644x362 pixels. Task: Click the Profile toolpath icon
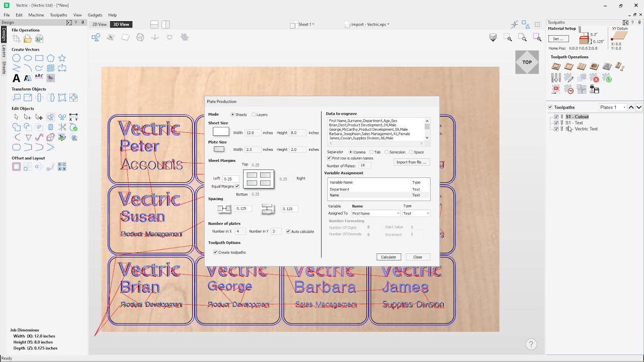pos(556,66)
